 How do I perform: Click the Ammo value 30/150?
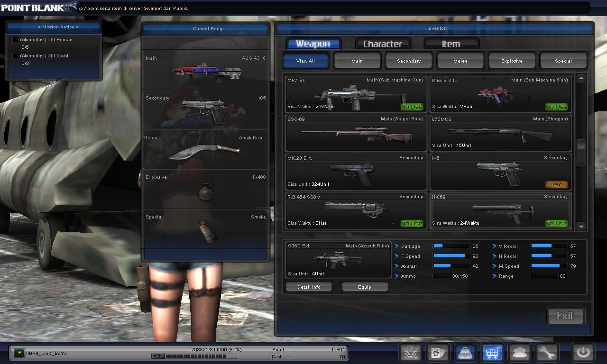coord(460,276)
